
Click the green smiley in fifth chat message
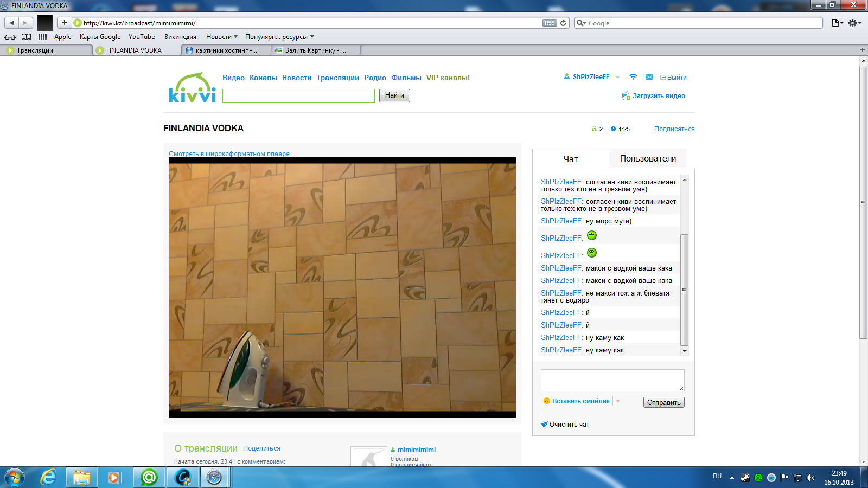tap(592, 253)
